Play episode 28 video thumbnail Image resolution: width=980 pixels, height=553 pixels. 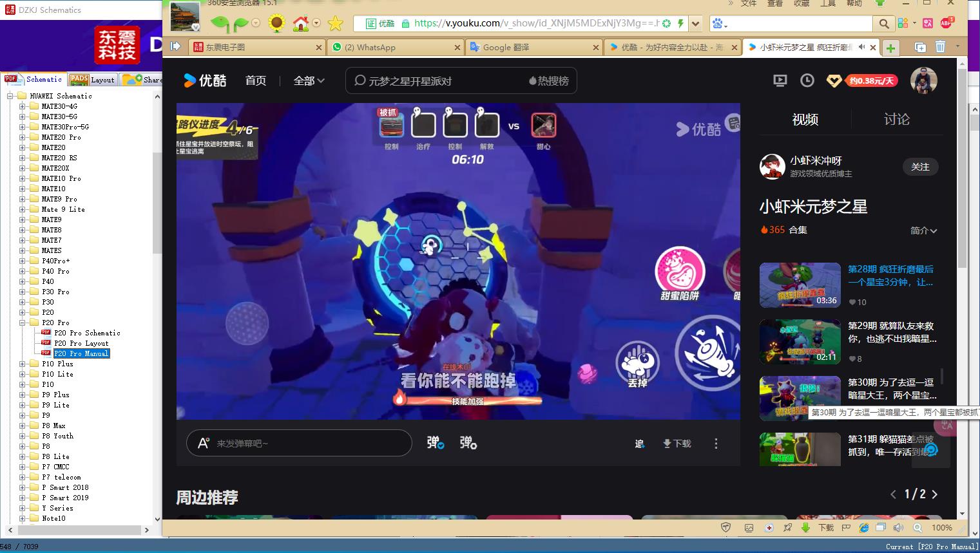point(800,285)
